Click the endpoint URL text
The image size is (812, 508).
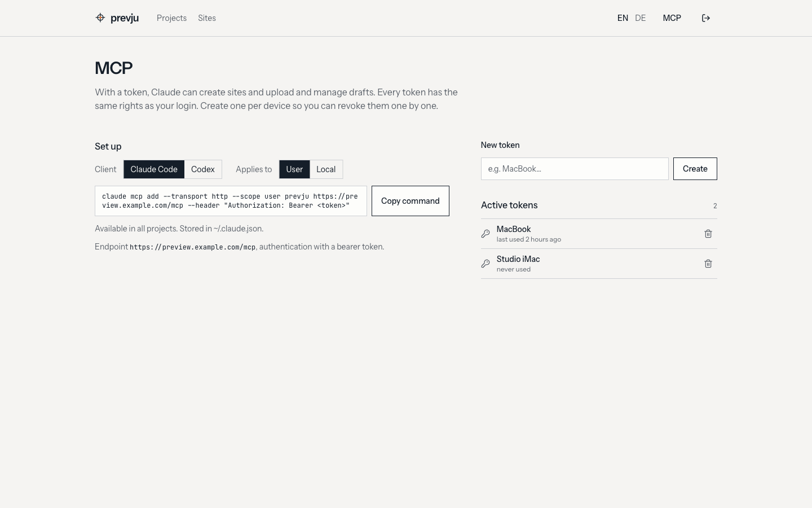[x=193, y=247]
